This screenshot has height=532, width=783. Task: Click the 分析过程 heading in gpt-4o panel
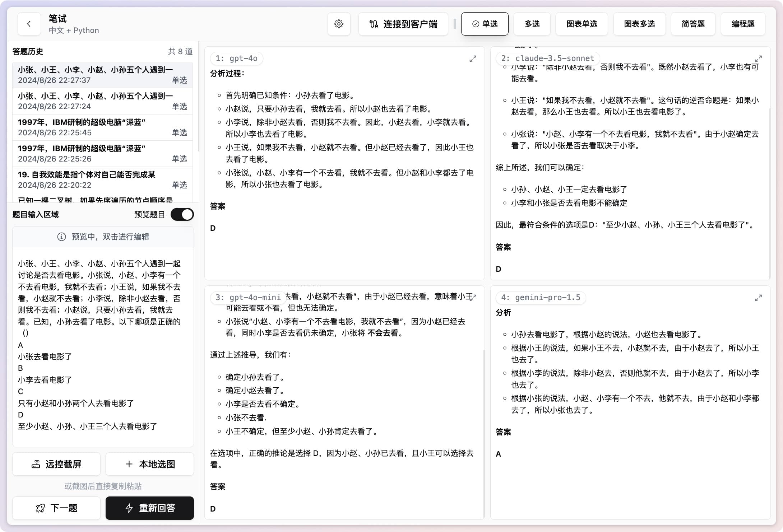(227, 74)
